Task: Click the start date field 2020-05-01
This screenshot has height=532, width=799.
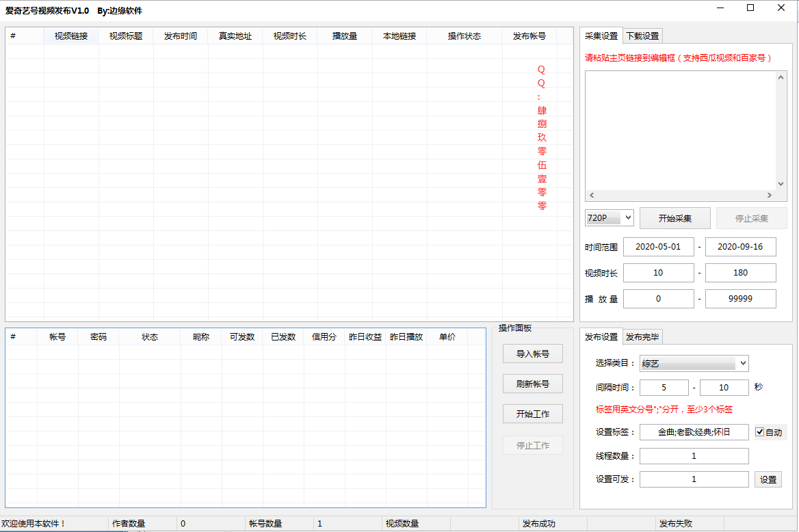Action: click(x=658, y=247)
